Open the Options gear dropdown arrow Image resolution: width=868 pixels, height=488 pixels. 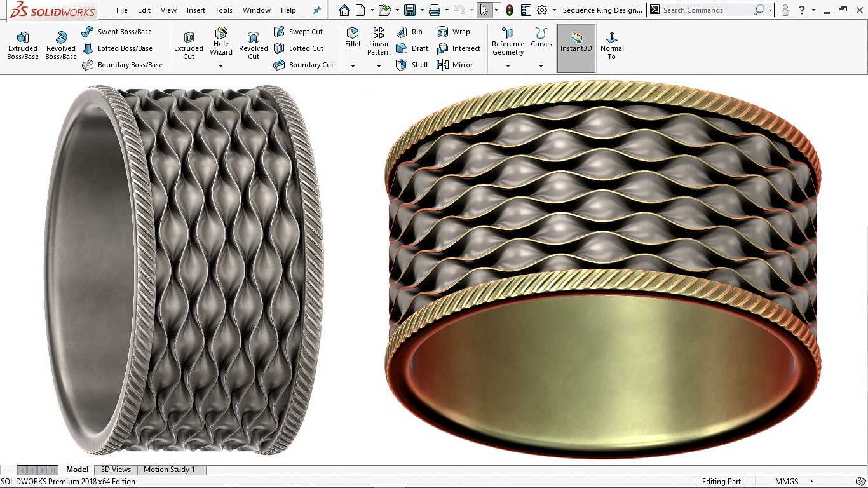[554, 10]
